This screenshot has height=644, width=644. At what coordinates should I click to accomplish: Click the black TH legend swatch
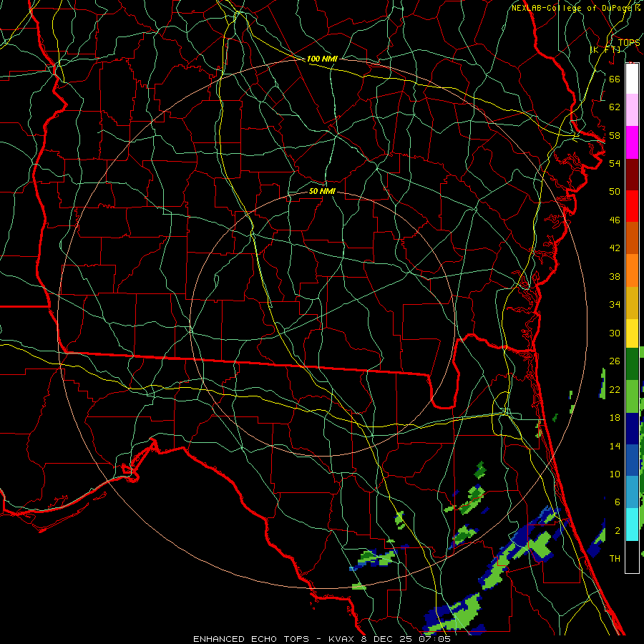(x=632, y=557)
